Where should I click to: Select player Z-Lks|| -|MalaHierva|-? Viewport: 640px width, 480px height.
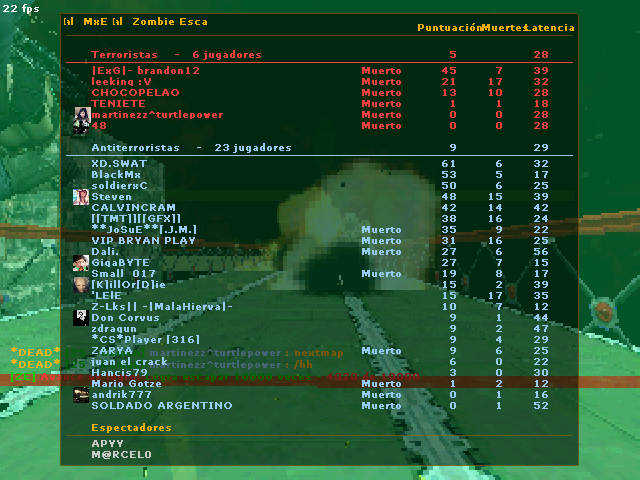coord(162,307)
